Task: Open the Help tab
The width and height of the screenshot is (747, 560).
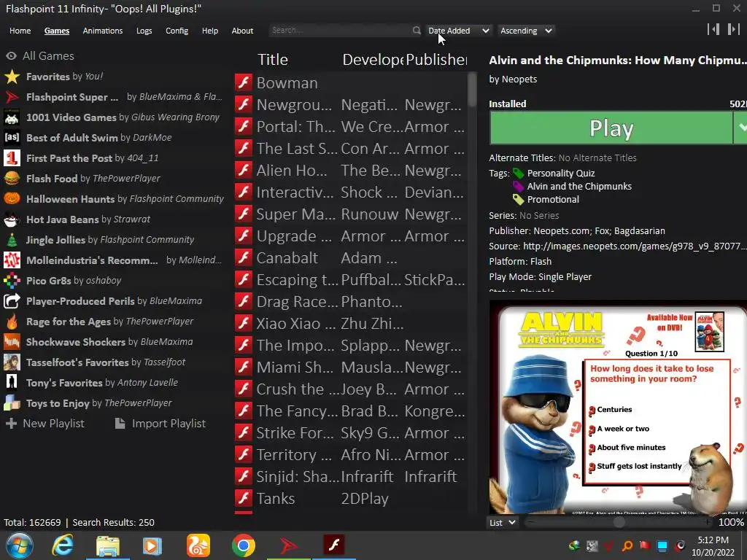Action: click(x=209, y=31)
